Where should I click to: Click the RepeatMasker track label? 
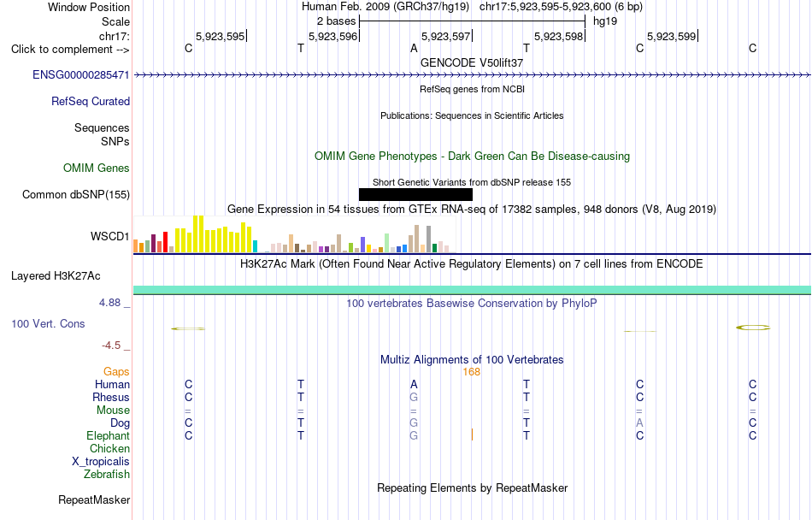pyautogui.click(x=94, y=500)
